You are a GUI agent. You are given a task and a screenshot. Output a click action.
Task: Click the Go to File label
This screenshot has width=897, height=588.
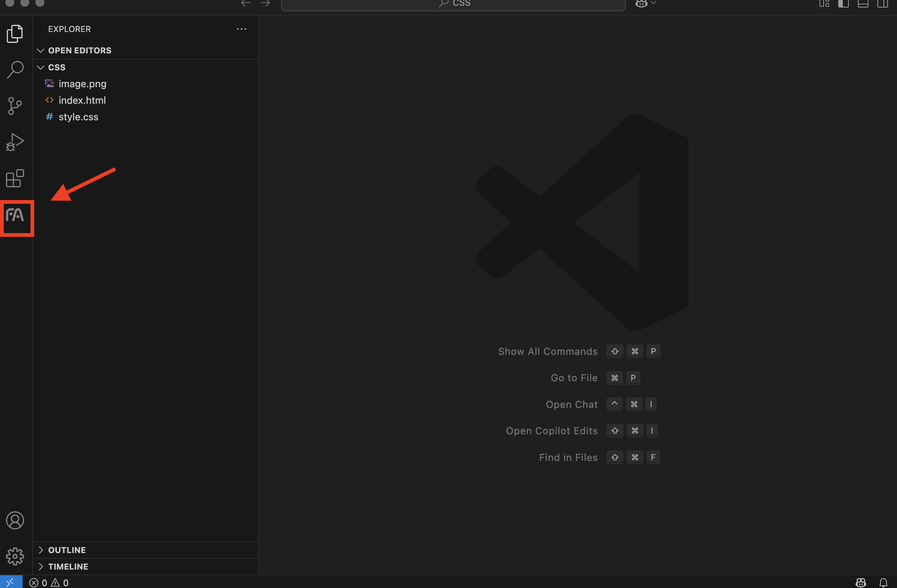click(574, 378)
